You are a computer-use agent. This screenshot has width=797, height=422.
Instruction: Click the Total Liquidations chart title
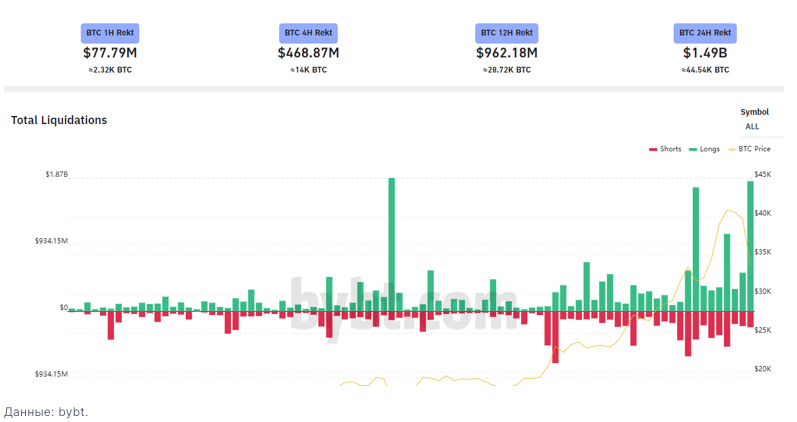click(x=59, y=120)
